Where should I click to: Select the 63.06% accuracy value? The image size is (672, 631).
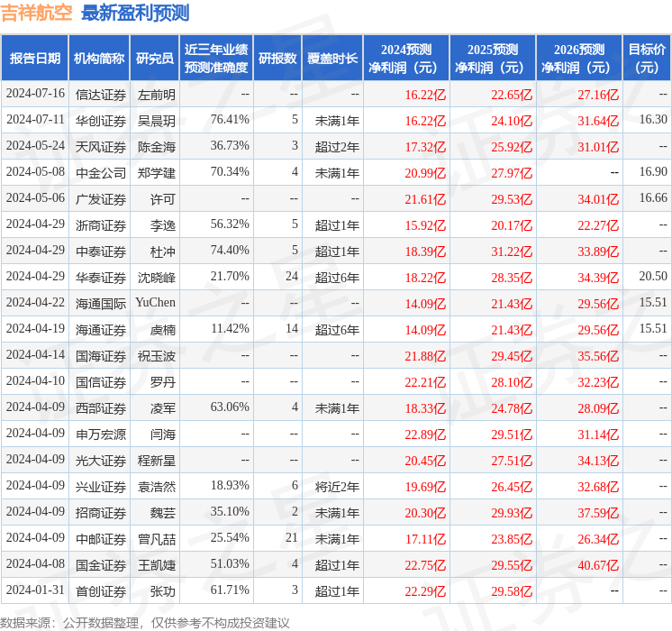230,407
